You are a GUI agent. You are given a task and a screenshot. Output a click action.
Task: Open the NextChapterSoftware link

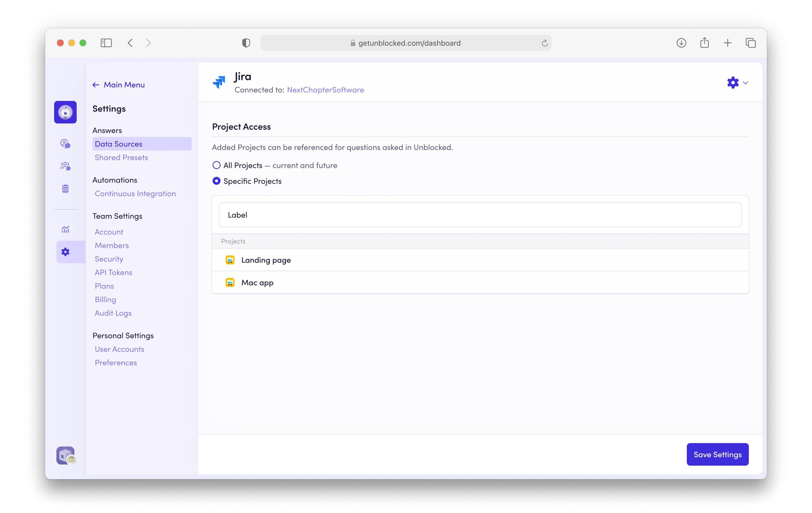pyautogui.click(x=325, y=90)
